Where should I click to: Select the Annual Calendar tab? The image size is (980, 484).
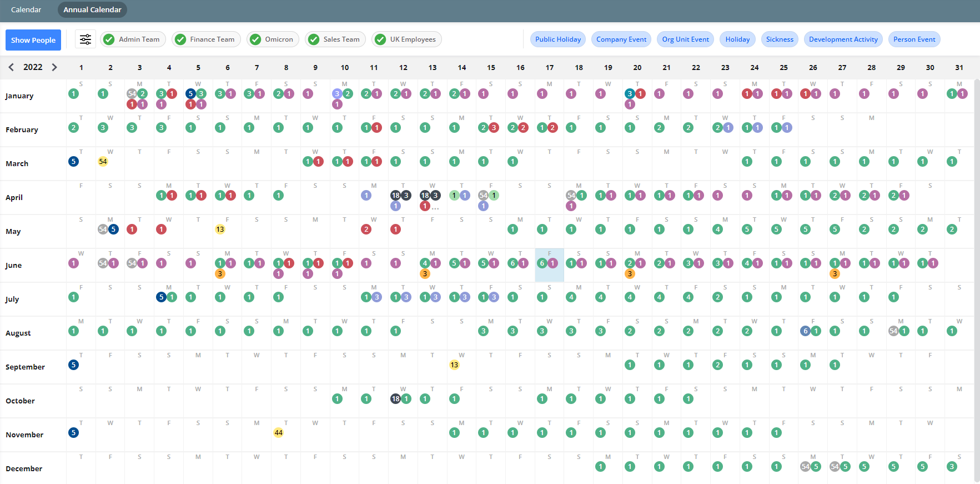(92, 9)
